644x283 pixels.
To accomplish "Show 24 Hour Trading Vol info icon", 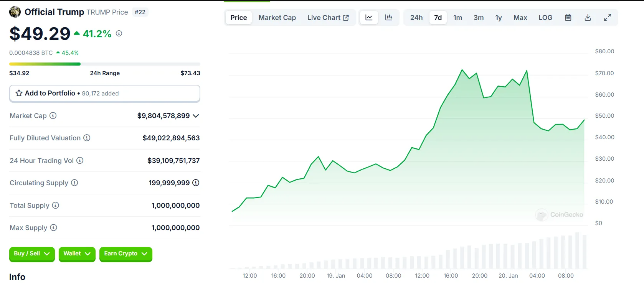I will [x=80, y=160].
